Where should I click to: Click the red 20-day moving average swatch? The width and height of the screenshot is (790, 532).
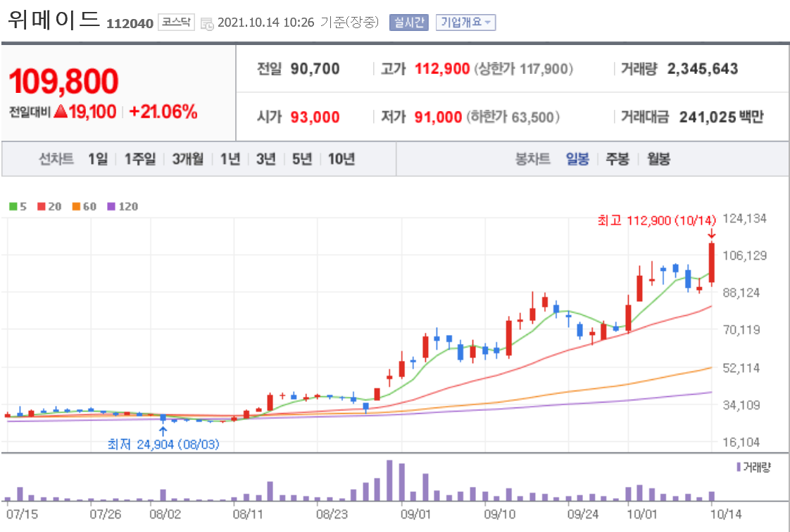click(x=42, y=206)
